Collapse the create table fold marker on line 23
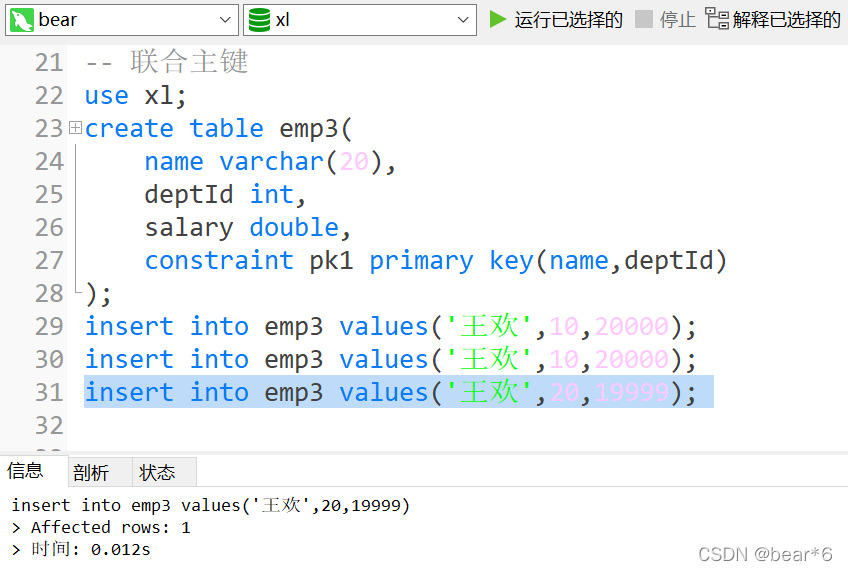 [x=76, y=128]
